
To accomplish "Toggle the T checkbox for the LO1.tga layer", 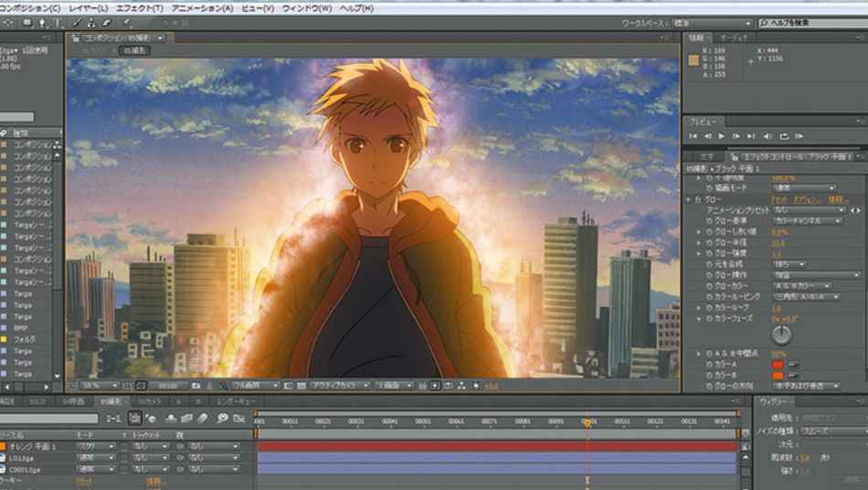I will coord(124,457).
